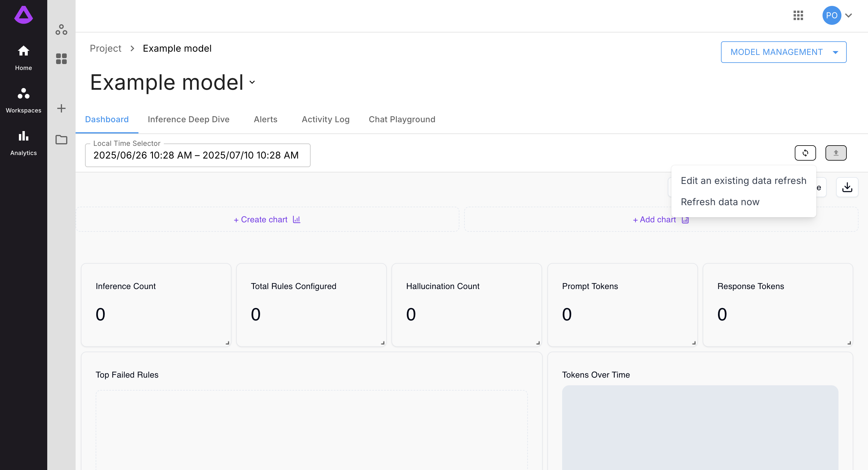The width and height of the screenshot is (868, 470).
Task: Expand Example model title dropdown arrow
Action: pyautogui.click(x=252, y=82)
